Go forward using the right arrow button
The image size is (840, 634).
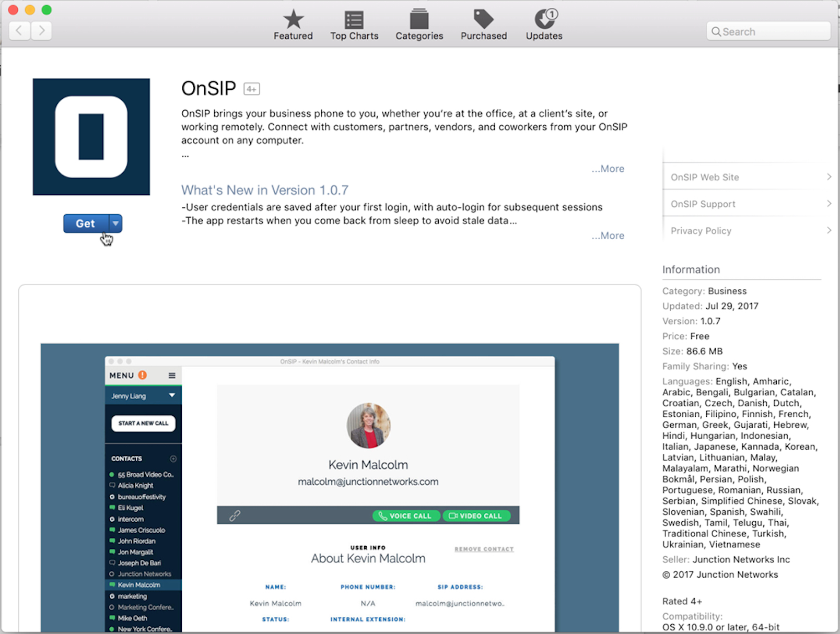click(x=41, y=31)
